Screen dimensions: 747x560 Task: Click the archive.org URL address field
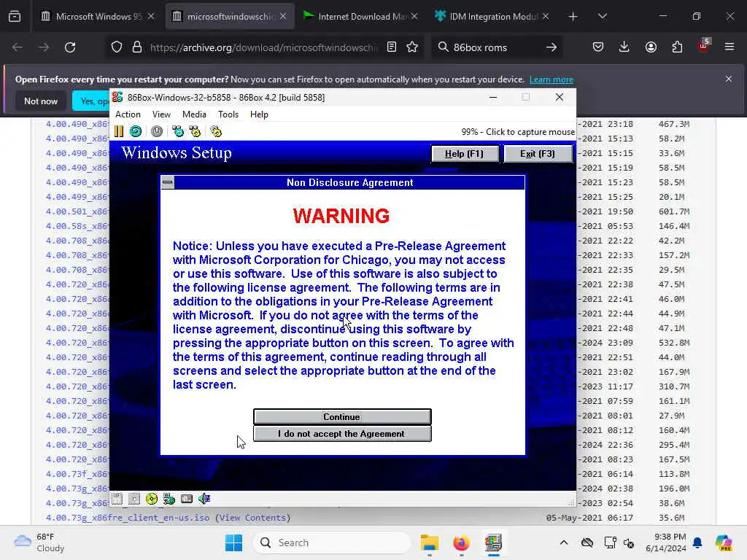(x=264, y=47)
